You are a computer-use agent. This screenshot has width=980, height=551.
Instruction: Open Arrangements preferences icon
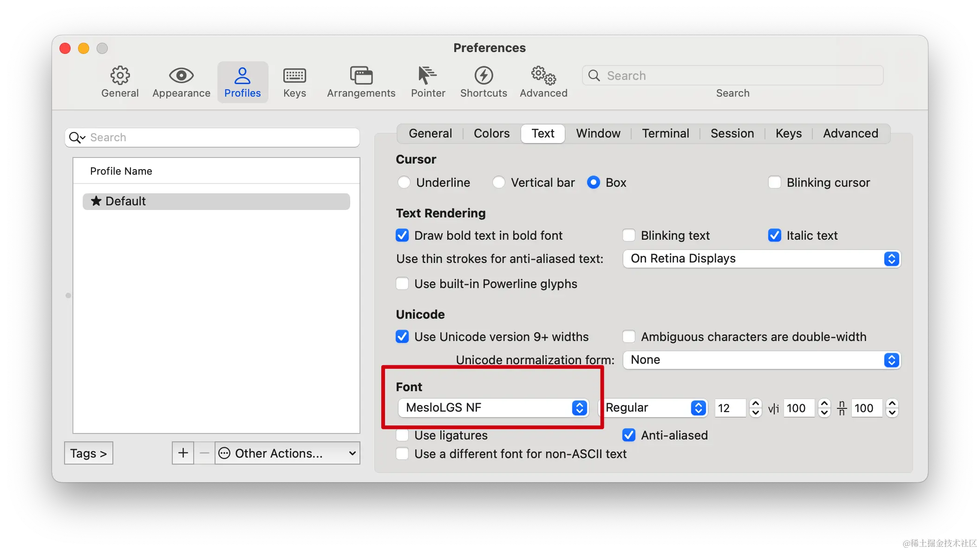pyautogui.click(x=361, y=75)
